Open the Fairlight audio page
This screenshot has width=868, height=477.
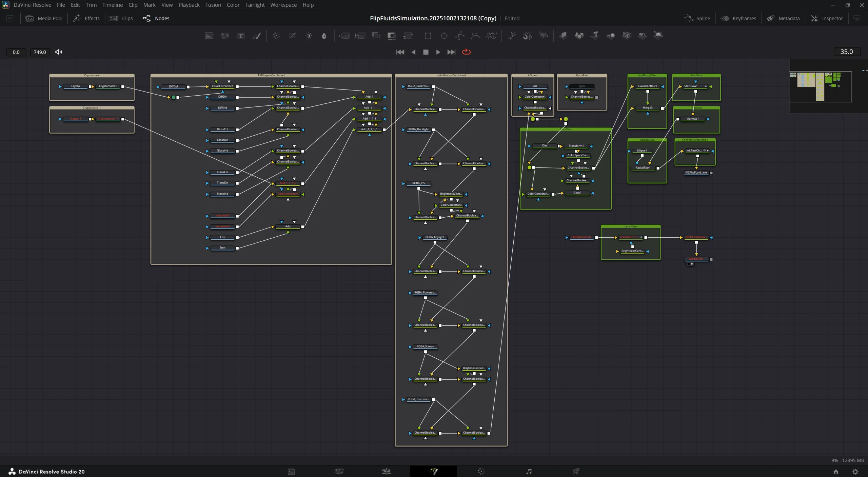click(x=529, y=471)
